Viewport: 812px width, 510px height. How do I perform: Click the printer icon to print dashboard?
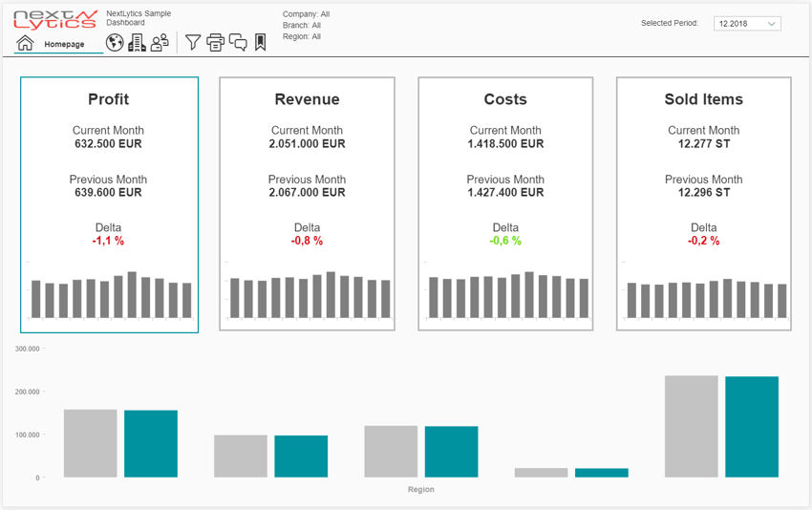click(x=216, y=42)
